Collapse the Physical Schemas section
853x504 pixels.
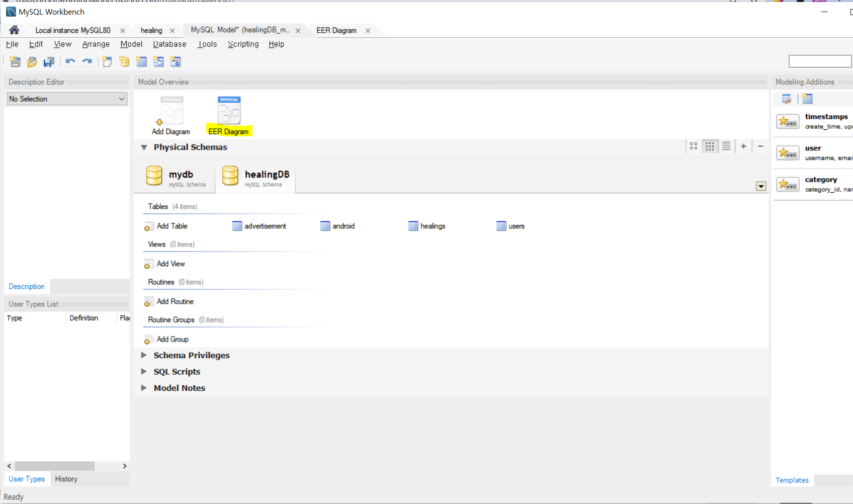click(x=144, y=147)
